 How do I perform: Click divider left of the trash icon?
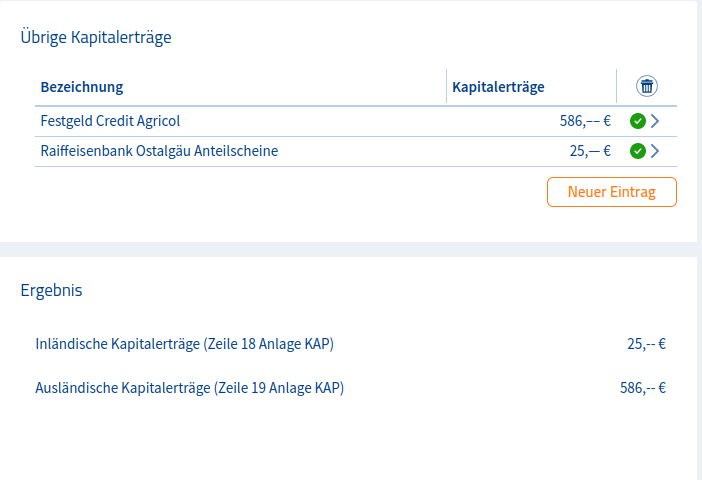coord(617,87)
